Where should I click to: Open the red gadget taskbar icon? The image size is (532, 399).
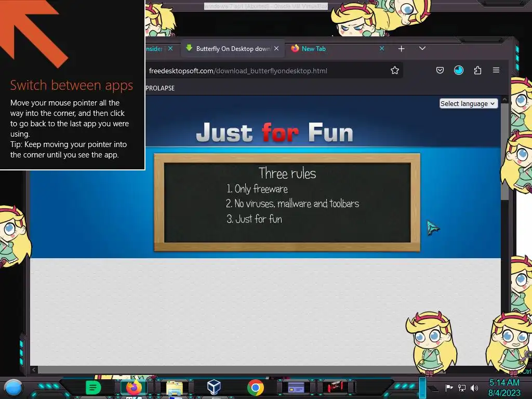click(x=336, y=387)
